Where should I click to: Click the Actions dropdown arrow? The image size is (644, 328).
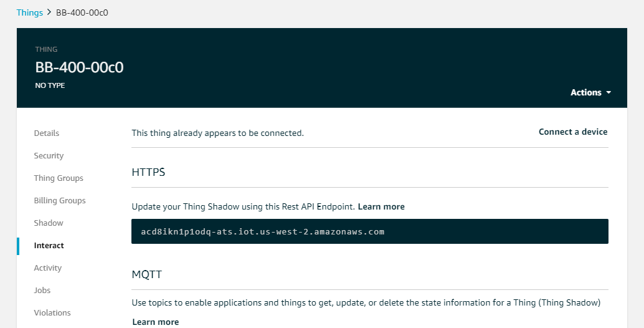point(608,92)
